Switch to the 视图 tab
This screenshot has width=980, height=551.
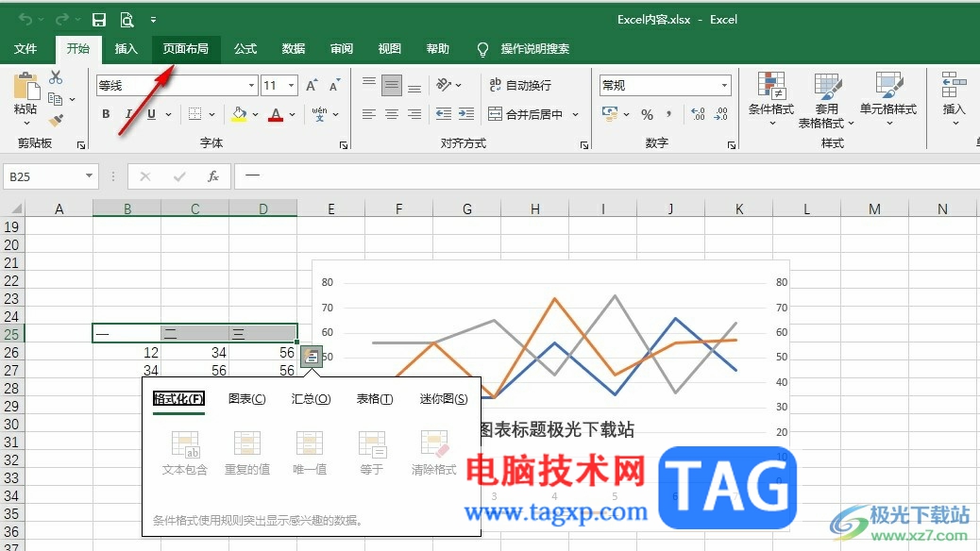(389, 49)
